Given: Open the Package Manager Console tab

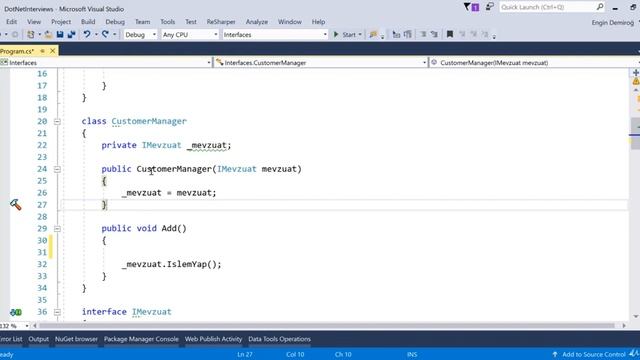Looking at the screenshot, I should 141,339.
